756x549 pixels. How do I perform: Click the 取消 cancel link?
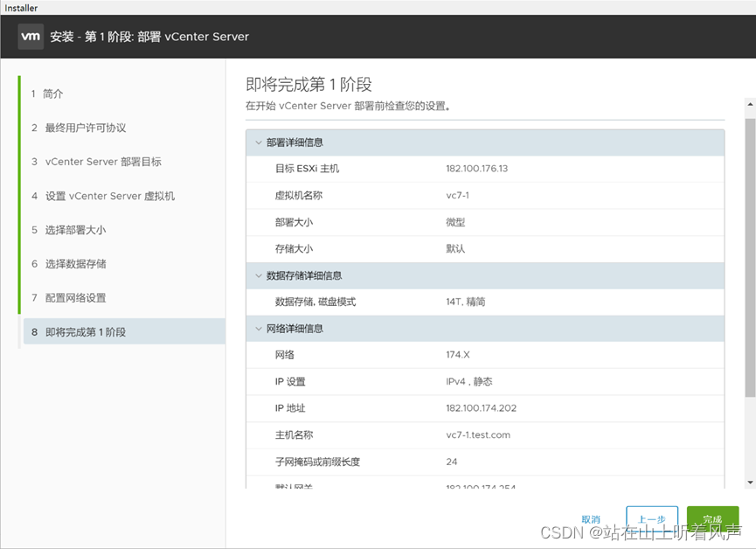[591, 519]
